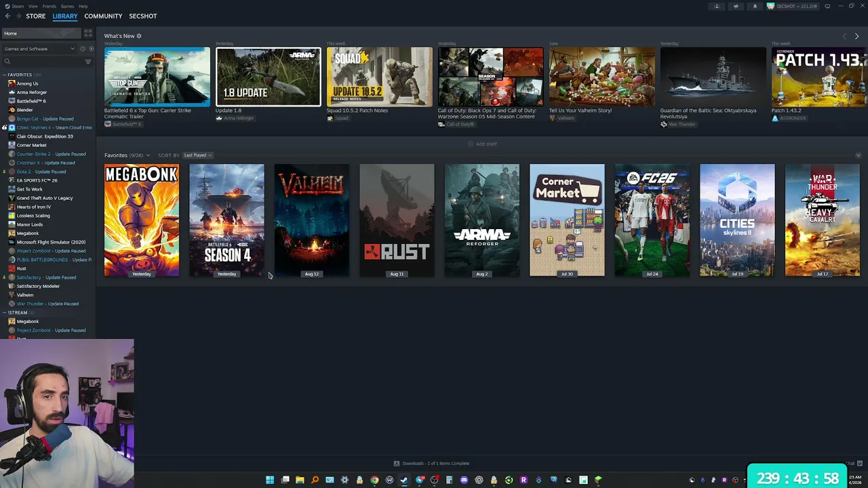Open the announcements megaphone icon
868x488 pixels.
click(736, 6)
